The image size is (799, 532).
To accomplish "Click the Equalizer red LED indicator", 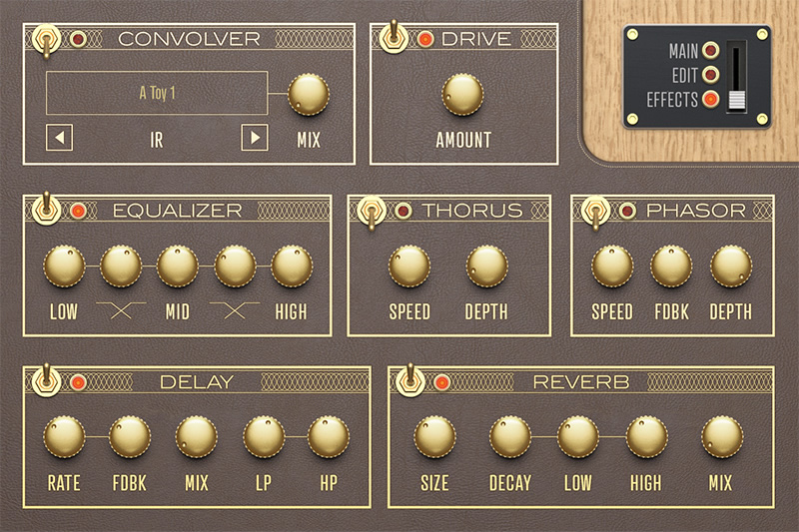I will [78, 211].
